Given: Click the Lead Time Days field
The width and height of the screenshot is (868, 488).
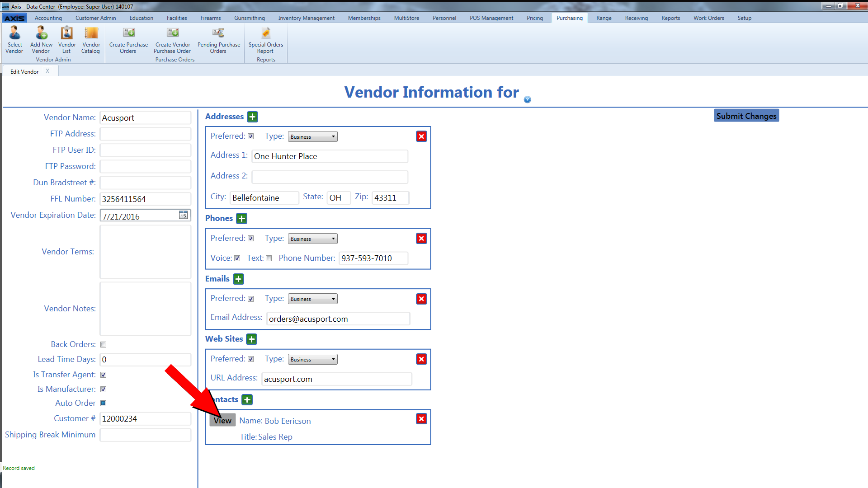Looking at the screenshot, I should pyautogui.click(x=146, y=360).
